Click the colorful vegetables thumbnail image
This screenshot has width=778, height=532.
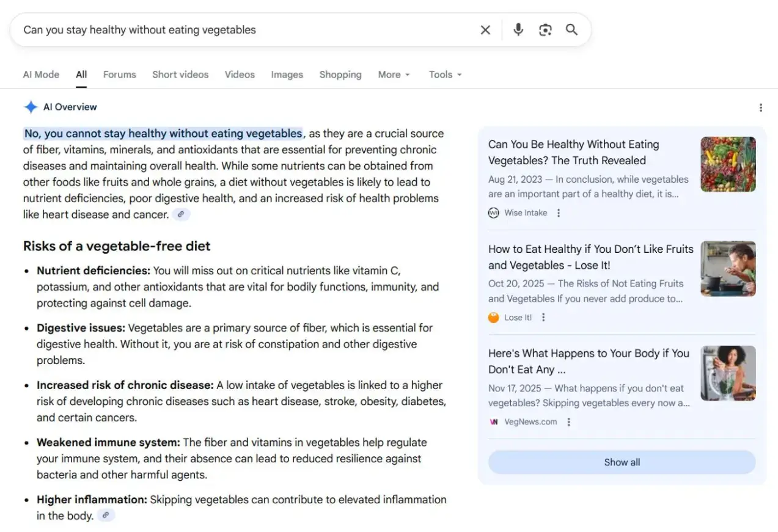point(728,164)
